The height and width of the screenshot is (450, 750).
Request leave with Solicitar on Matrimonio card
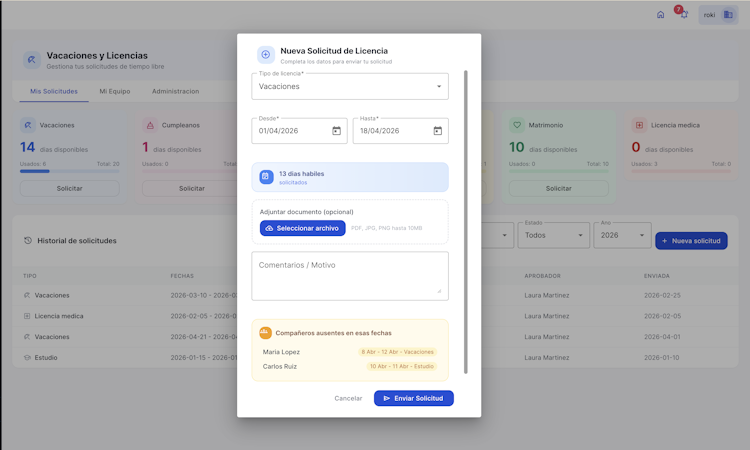click(559, 188)
